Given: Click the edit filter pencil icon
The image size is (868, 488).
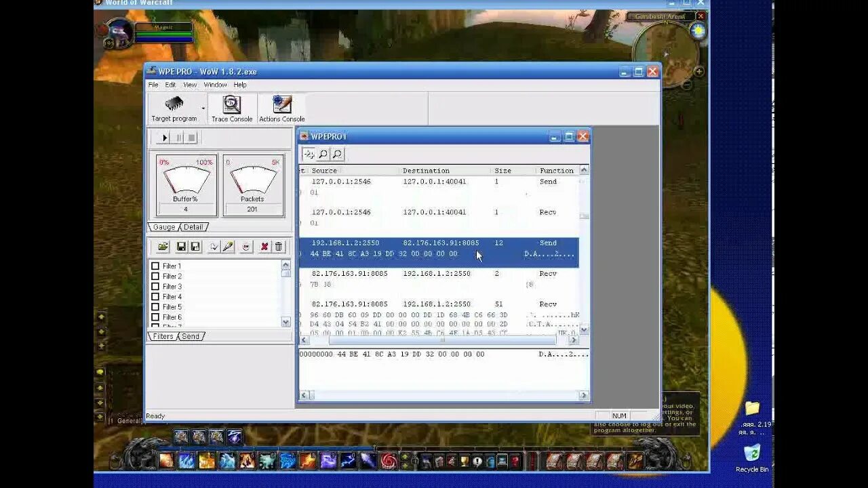Looking at the screenshot, I should pos(229,247).
